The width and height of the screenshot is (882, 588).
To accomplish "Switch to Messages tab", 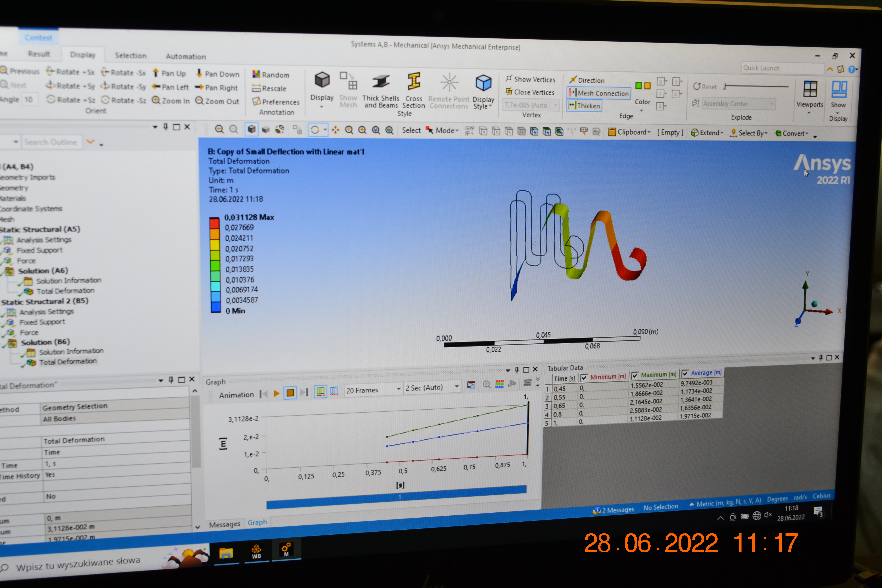I will coord(224,524).
